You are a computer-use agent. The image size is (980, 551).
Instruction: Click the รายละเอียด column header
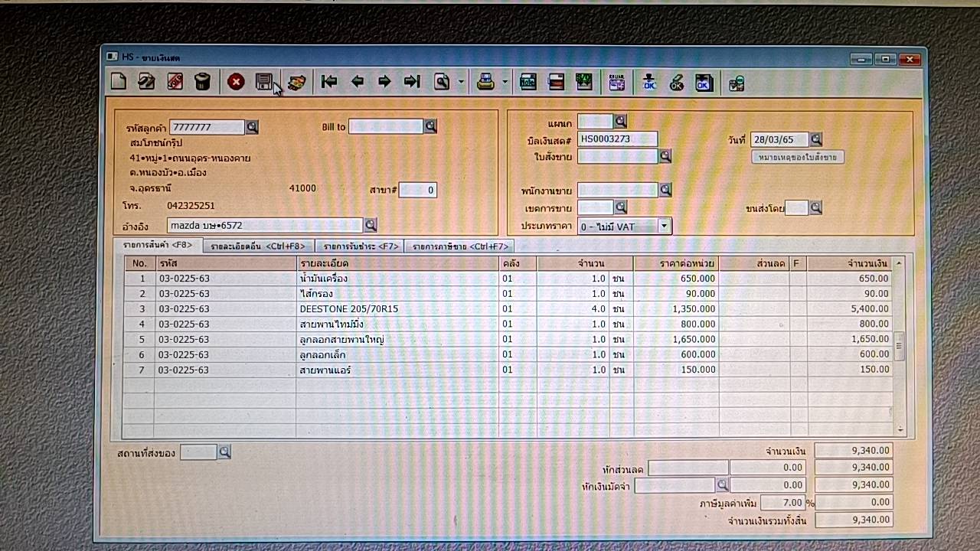(397, 263)
